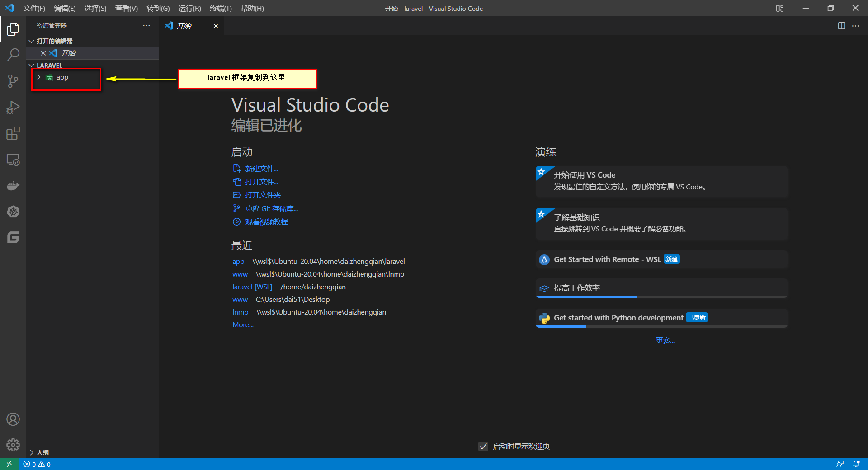The image size is (868, 470).
Task: Open the 运行(R) menu
Action: tap(190, 9)
